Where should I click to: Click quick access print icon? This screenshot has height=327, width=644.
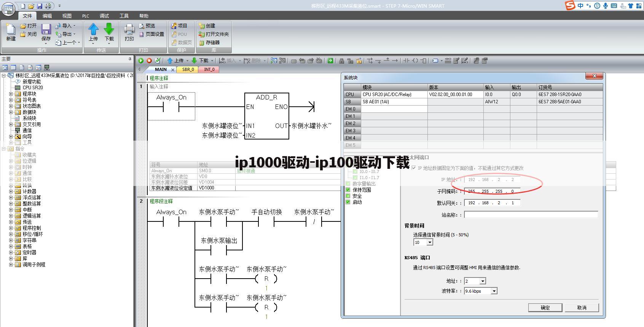coord(48,6)
